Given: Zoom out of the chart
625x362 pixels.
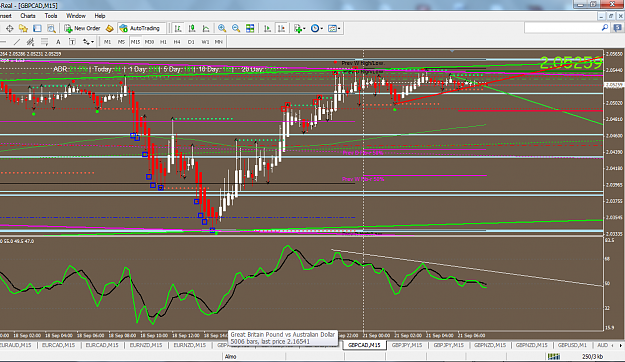Looking at the screenshot, I should pyautogui.click(x=236, y=28).
